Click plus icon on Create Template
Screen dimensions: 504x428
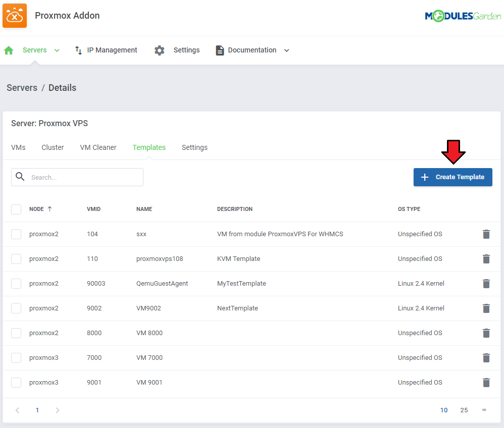point(425,177)
